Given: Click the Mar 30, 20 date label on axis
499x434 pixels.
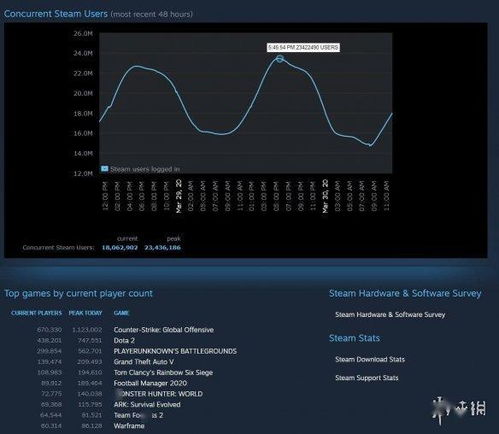Looking at the screenshot, I should (x=325, y=196).
